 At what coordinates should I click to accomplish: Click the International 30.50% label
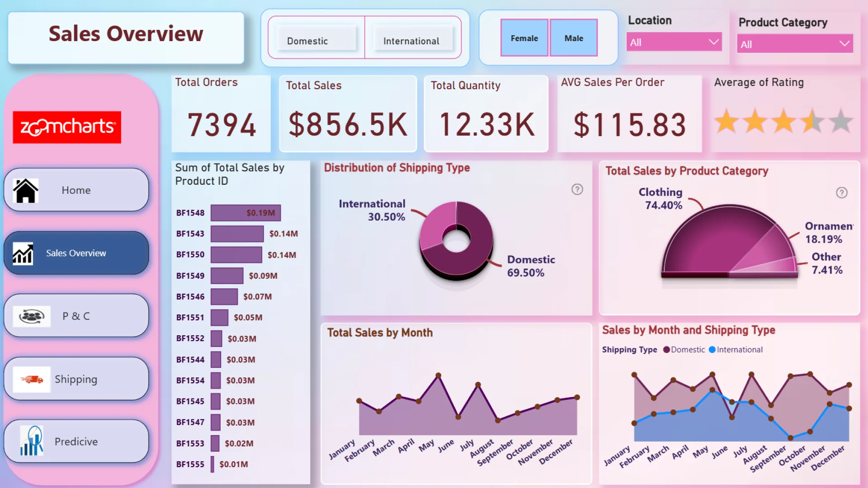(x=372, y=210)
